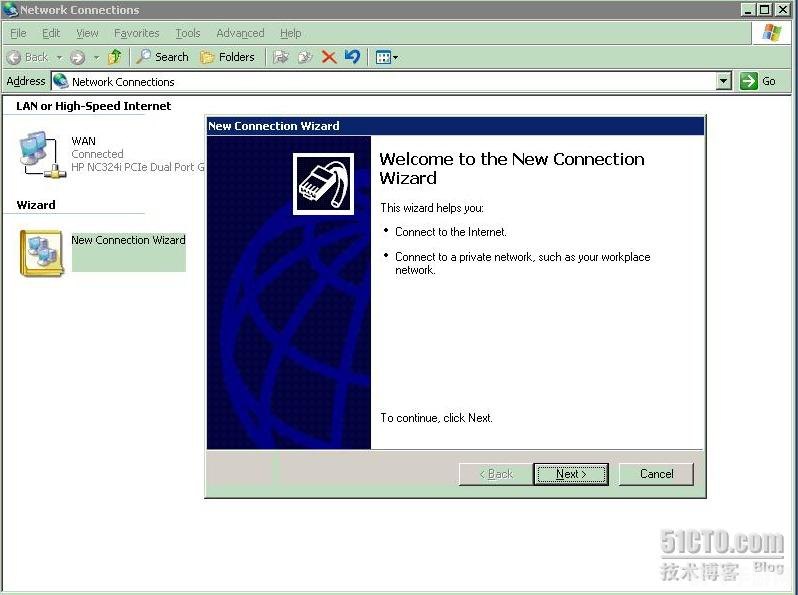Select the New Connection Wizard icon
The height and width of the screenshot is (595, 798).
click(x=42, y=252)
